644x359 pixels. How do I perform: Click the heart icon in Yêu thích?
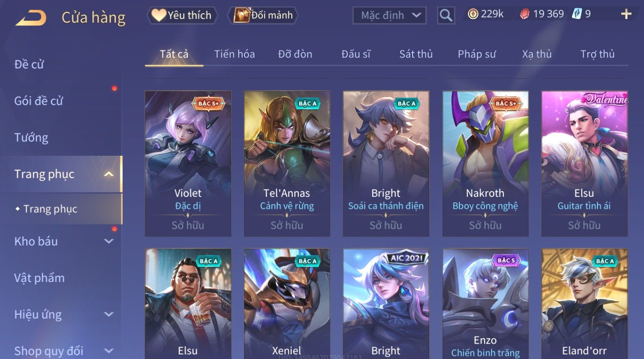tap(159, 15)
